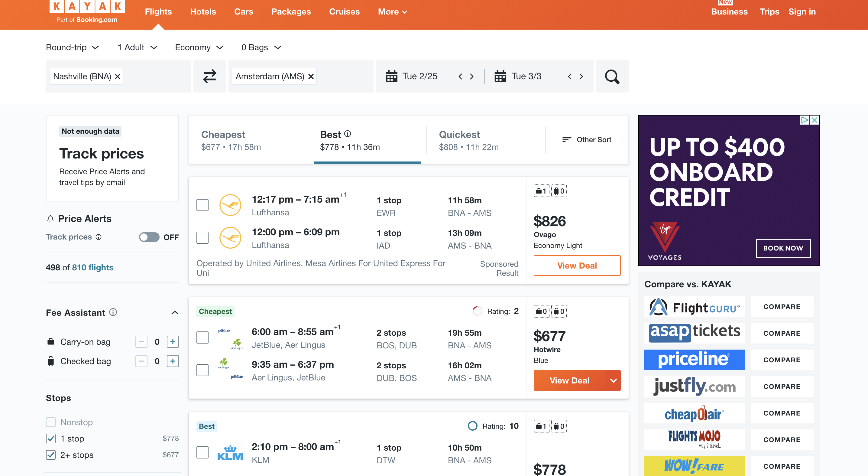Viewport: 868px width, 476px height.
Task: Click info icon beside Track prices
Action: click(x=99, y=237)
